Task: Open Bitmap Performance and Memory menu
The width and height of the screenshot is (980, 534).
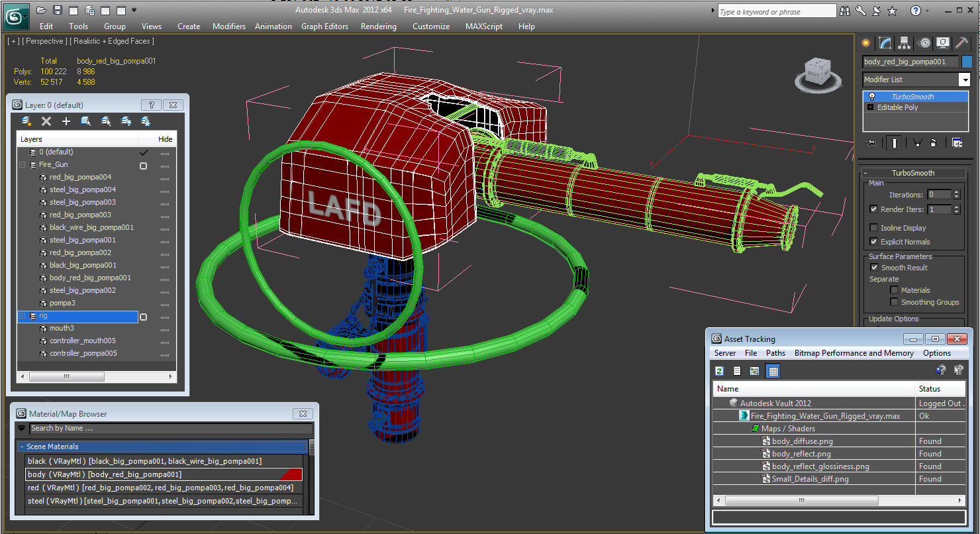Action: pos(854,353)
